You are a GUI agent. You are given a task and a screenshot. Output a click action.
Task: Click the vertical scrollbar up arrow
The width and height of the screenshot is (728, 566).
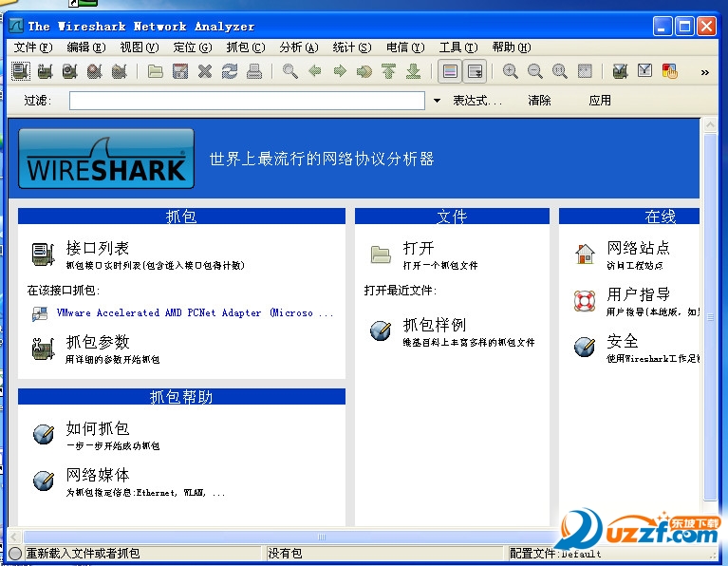(710, 124)
